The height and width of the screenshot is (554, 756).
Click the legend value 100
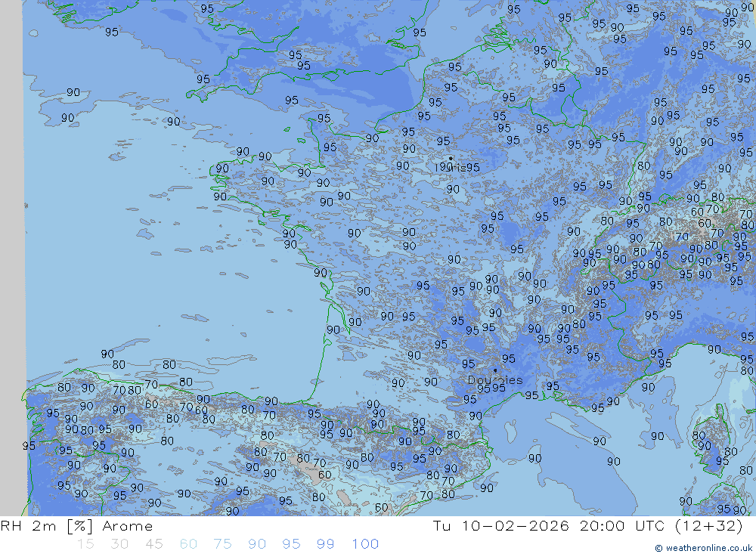point(365,544)
